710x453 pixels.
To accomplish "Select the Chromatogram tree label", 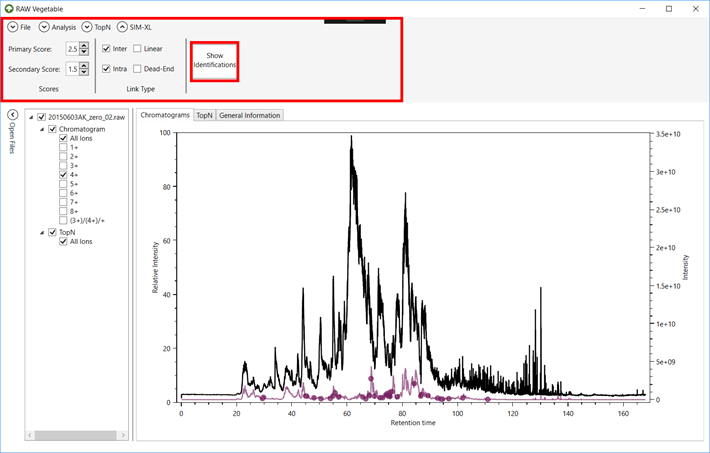I will [x=82, y=129].
